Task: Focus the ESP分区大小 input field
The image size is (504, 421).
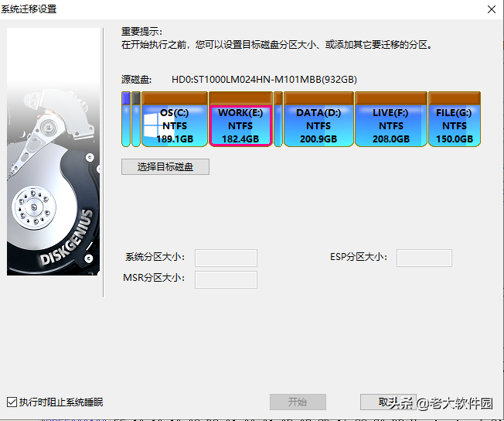Action: pyautogui.click(x=424, y=258)
